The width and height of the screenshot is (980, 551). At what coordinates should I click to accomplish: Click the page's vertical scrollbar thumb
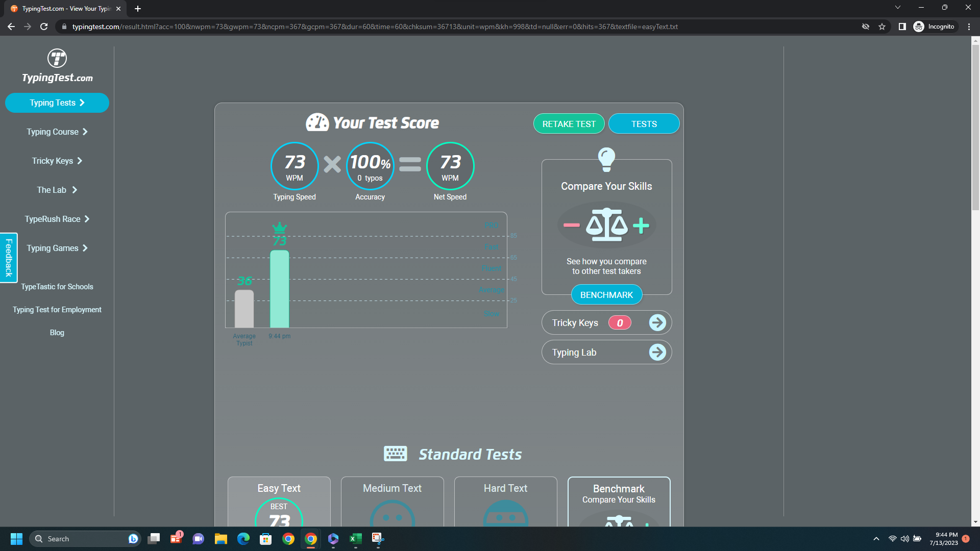click(x=975, y=128)
